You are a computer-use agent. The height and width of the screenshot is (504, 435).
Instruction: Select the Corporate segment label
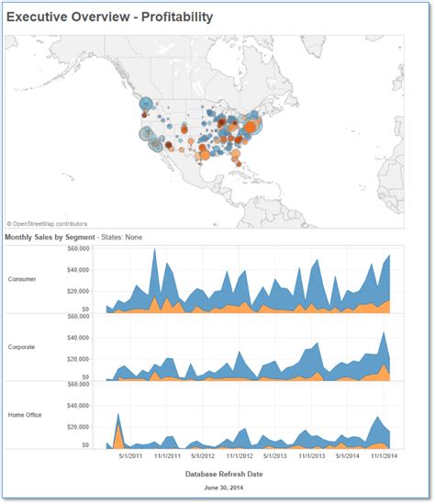coord(21,347)
